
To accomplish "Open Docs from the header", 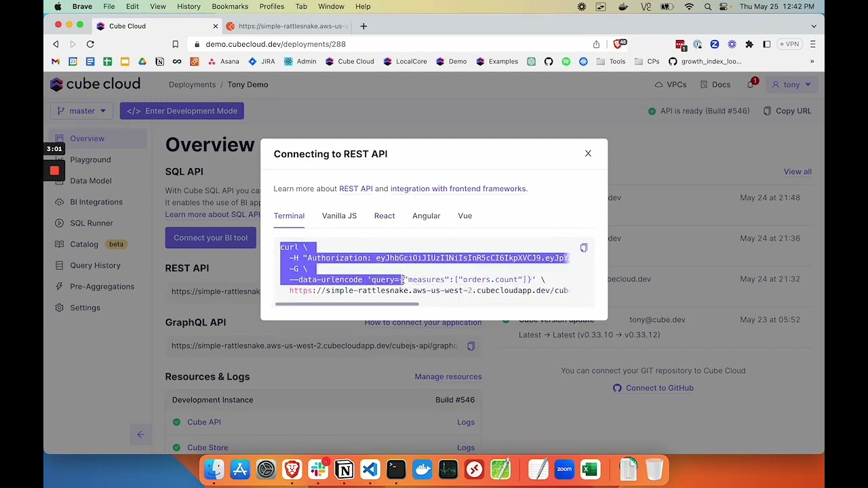I will 715,85.
